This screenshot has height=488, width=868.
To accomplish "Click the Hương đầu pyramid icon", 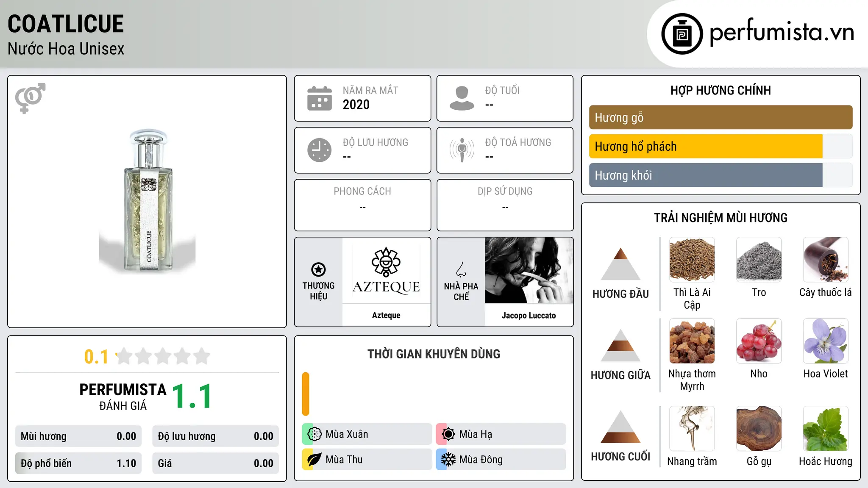I will pyautogui.click(x=620, y=264).
